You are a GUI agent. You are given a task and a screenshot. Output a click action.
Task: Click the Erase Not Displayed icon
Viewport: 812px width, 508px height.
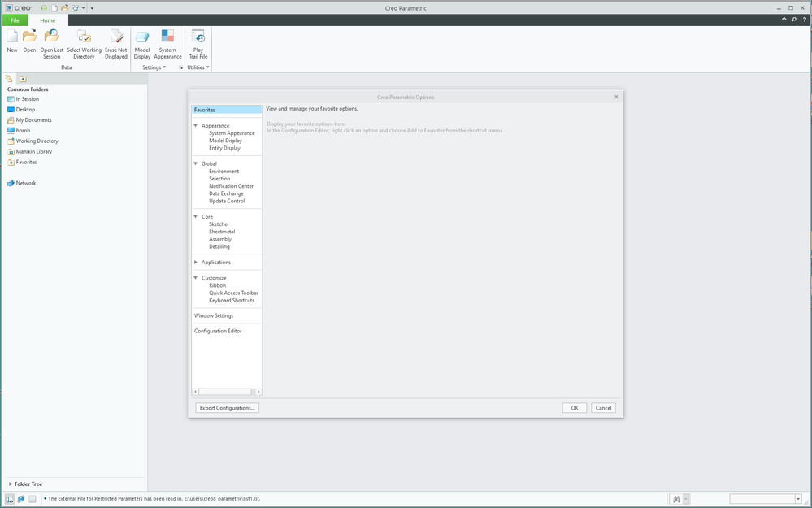pos(116,36)
